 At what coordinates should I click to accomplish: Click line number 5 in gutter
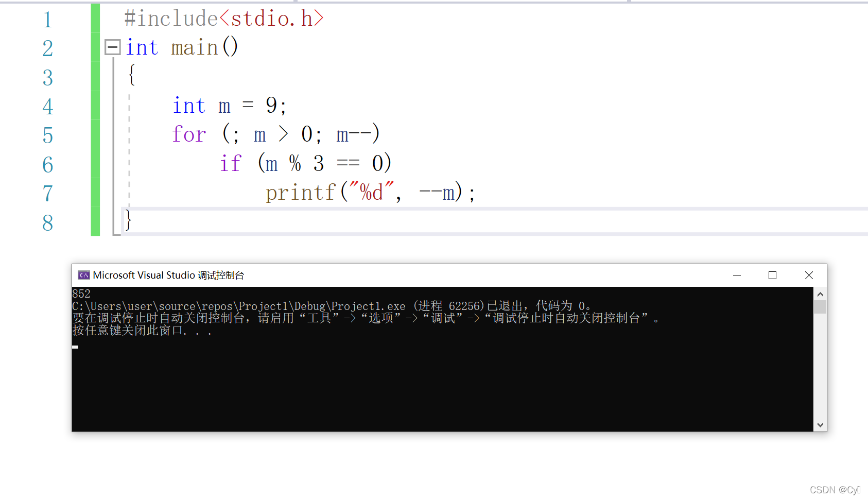[48, 135]
